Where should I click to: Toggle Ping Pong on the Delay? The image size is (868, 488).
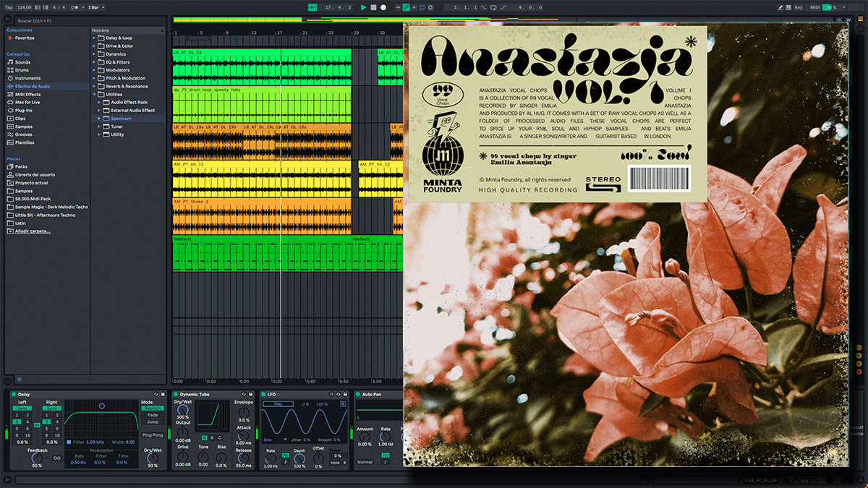[x=153, y=435]
